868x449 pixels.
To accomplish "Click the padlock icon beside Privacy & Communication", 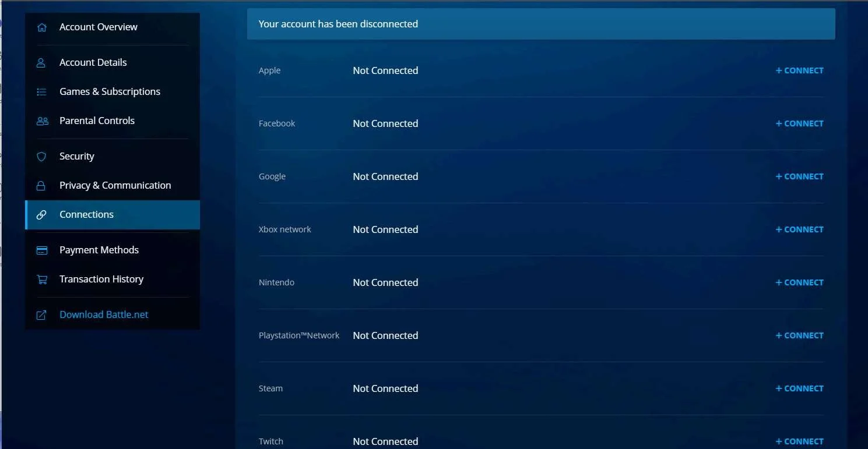I will [41, 186].
